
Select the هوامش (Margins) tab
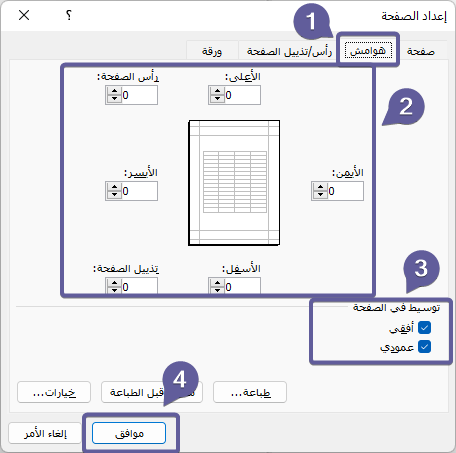coord(368,51)
